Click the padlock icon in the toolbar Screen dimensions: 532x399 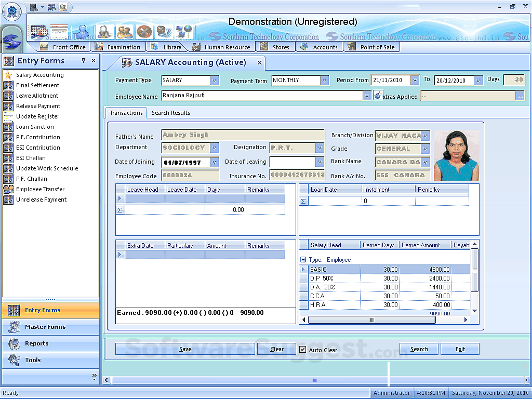coord(104,32)
